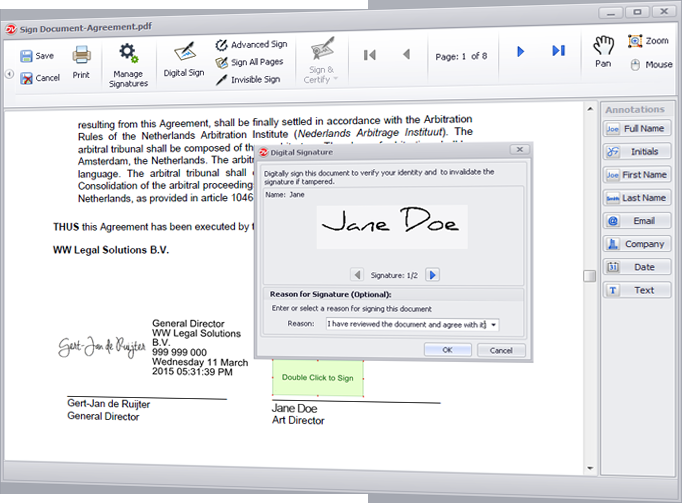
Task: Add Email annotation
Action: pyautogui.click(x=637, y=221)
